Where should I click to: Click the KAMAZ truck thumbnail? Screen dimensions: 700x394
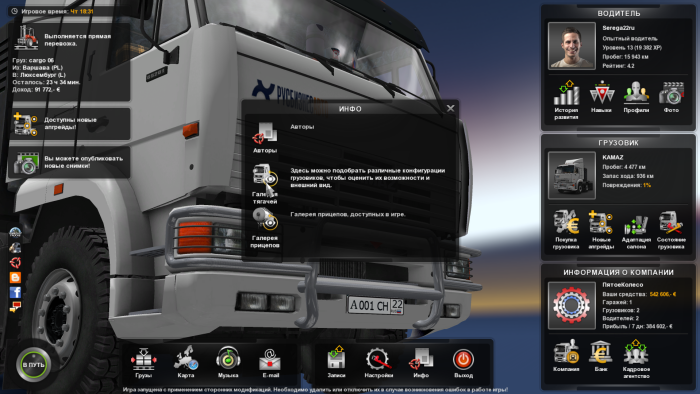[572, 175]
